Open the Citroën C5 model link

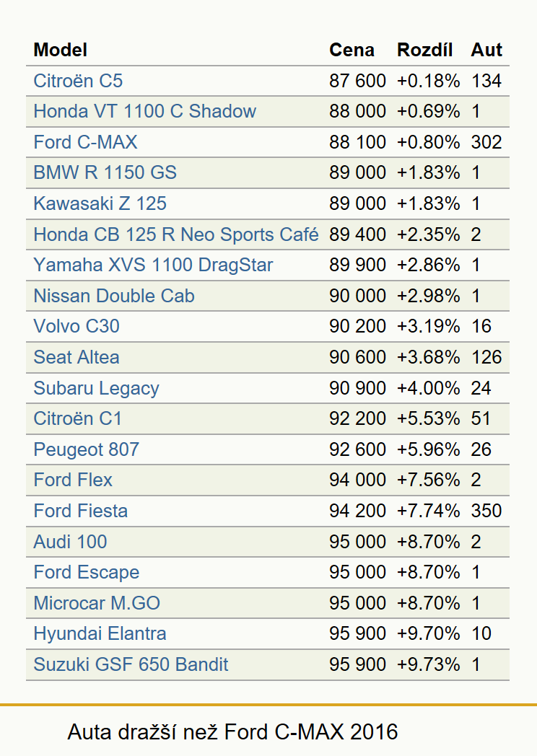click(78, 81)
